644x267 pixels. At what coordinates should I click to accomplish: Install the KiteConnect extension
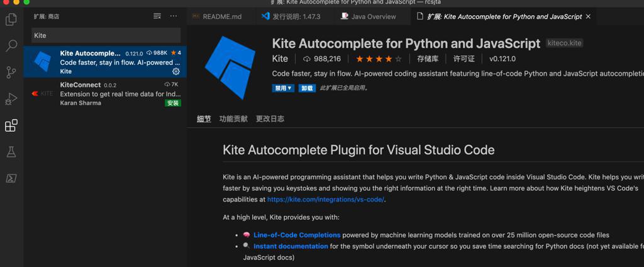point(173,103)
